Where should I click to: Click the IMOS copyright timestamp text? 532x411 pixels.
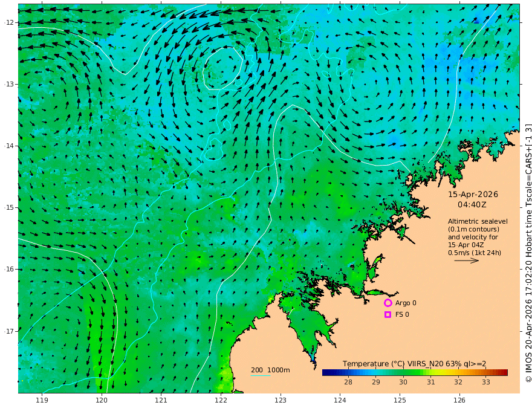click(x=528, y=253)
